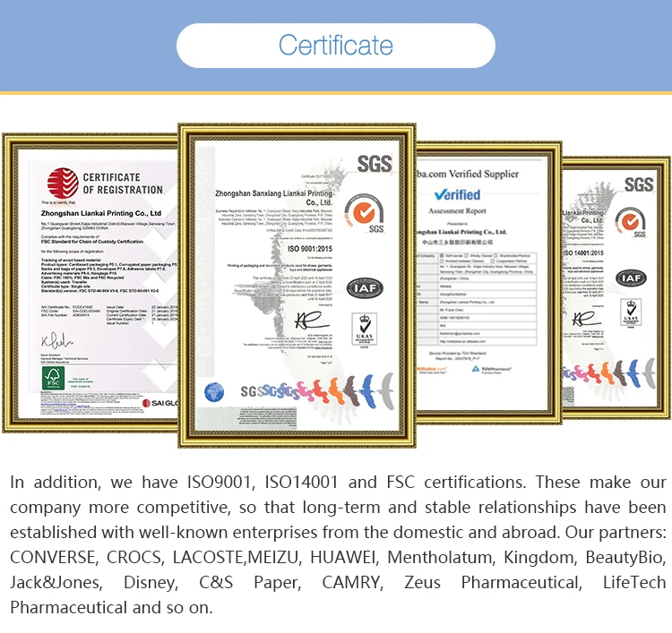Click the signature on the ISO 9001 certificate
672x633 pixels.
[312, 321]
